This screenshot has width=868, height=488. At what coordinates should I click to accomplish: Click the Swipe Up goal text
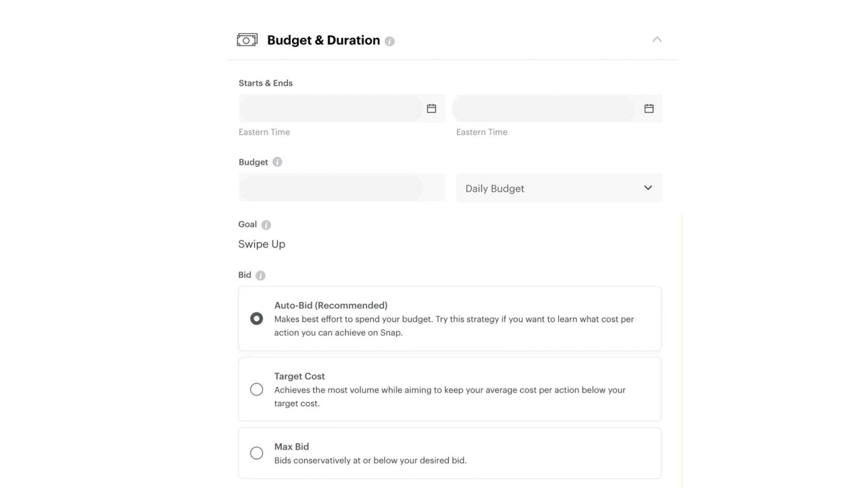(262, 244)
